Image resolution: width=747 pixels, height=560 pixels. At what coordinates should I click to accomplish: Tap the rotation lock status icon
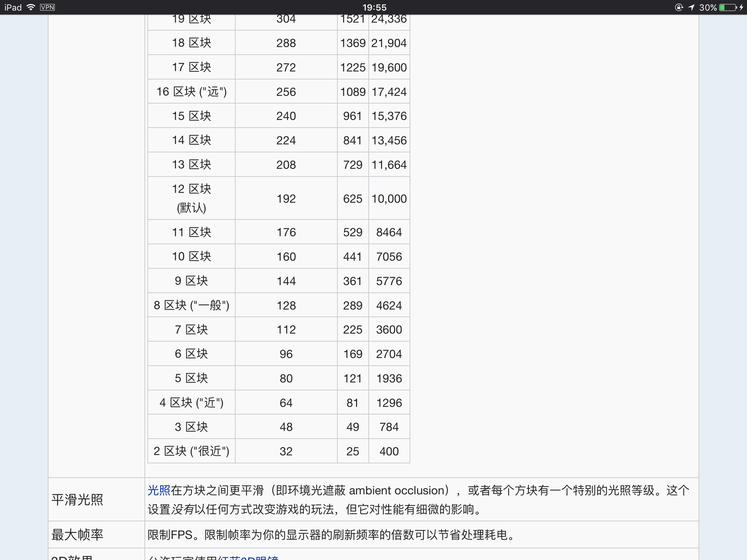679,7
